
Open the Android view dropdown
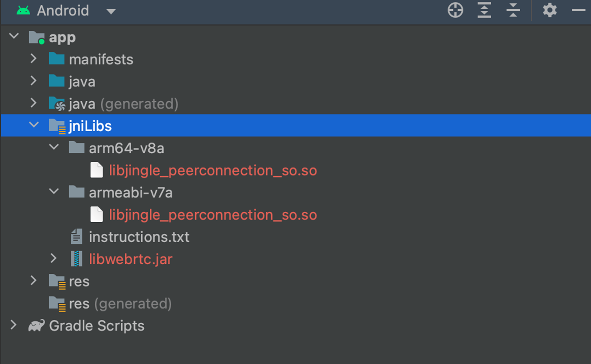pos(111,11)
